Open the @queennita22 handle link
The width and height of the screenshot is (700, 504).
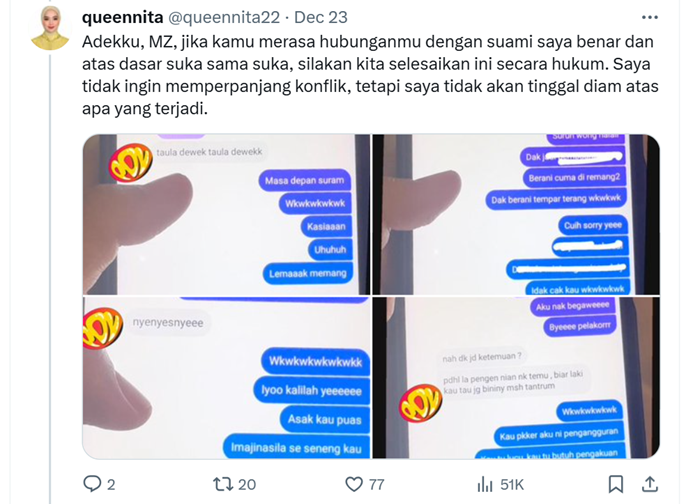[x=224, y=17]
